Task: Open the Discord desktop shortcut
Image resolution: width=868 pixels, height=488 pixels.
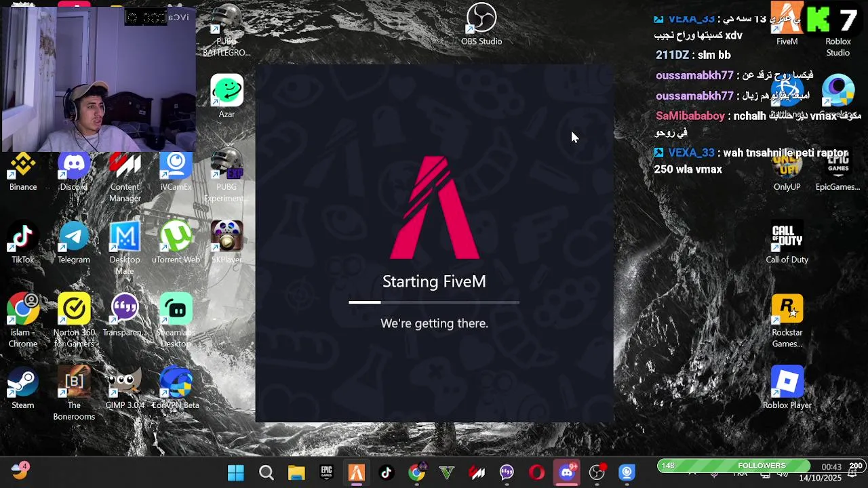Action: pos(74,172)
